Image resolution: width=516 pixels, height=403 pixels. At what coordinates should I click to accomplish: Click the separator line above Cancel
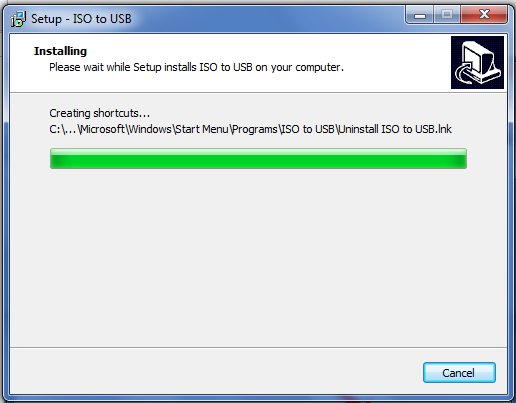pos(258,347)
